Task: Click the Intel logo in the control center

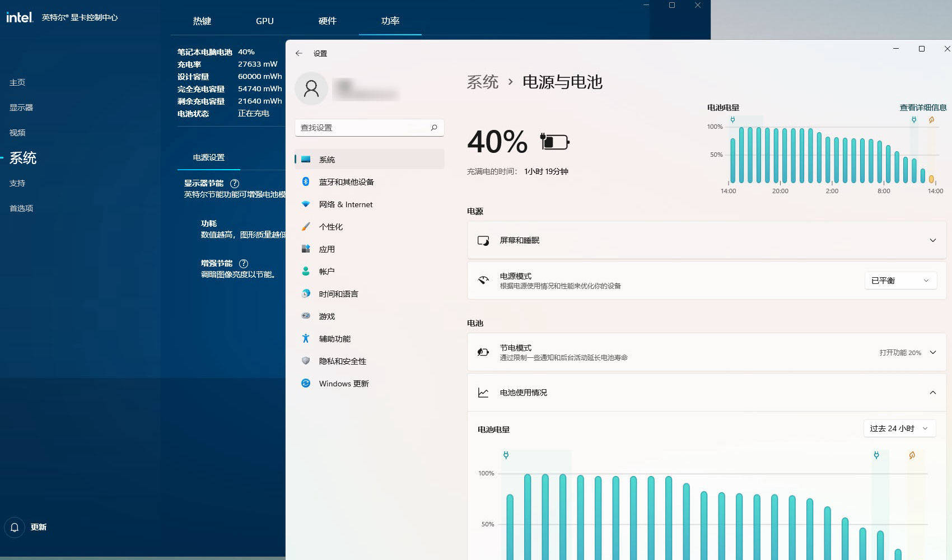Action: (x=20, y=17)
